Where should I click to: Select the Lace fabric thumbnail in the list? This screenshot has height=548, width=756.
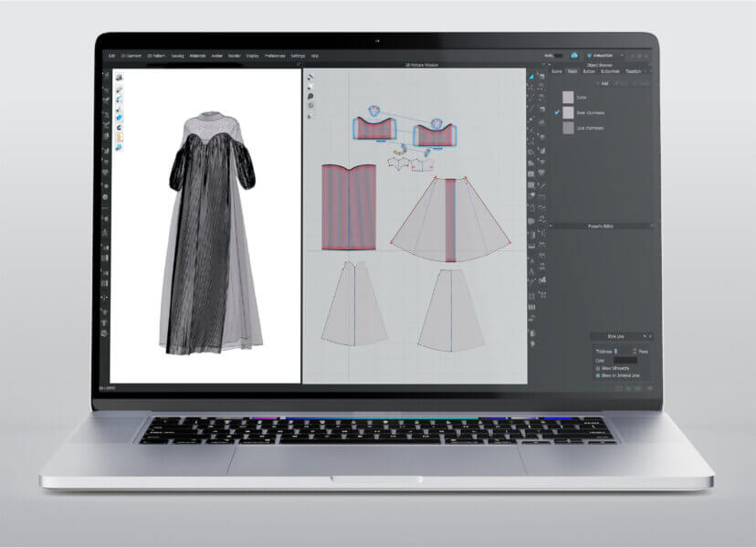568,129
